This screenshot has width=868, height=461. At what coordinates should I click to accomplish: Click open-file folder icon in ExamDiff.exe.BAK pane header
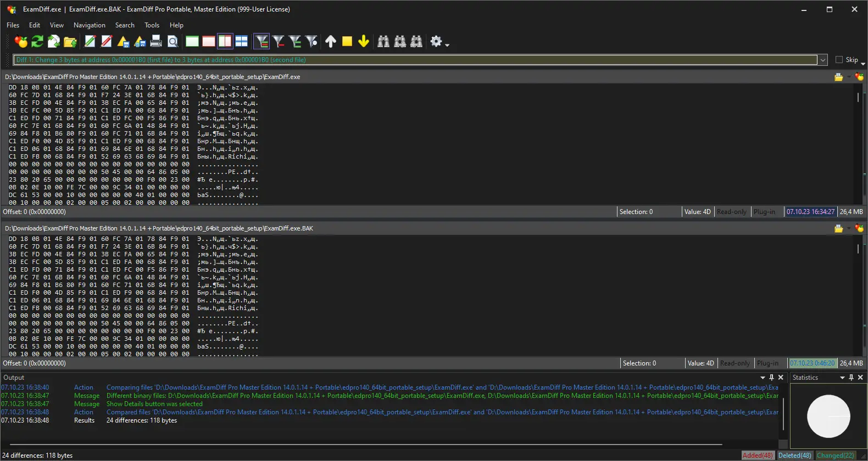838,228
